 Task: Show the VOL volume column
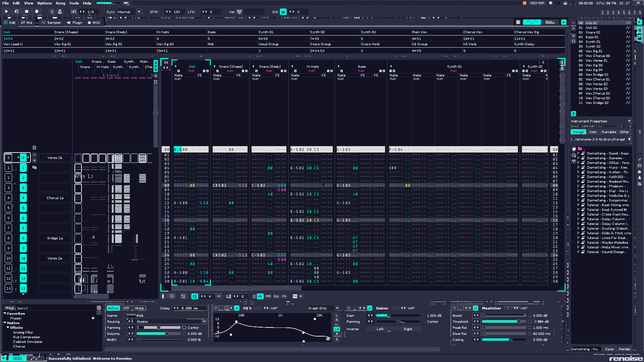click(260, 296)
